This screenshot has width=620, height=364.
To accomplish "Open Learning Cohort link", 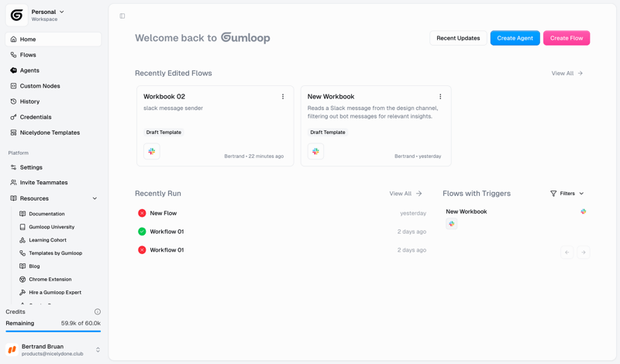I will (47, 240).
